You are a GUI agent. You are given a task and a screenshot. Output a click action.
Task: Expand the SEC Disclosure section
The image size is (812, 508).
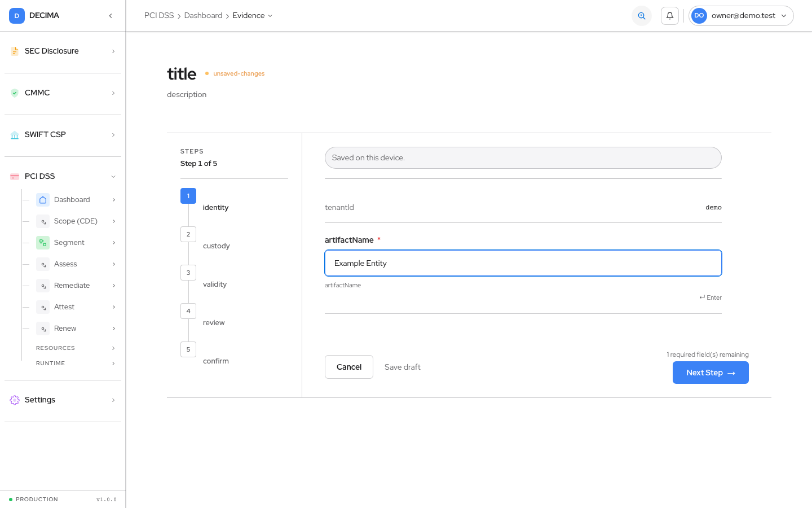pos(113,51)
